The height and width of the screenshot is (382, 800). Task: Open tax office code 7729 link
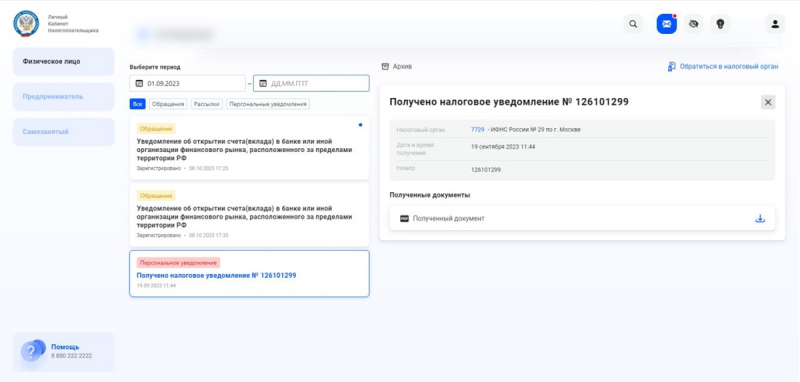(478, 130)
